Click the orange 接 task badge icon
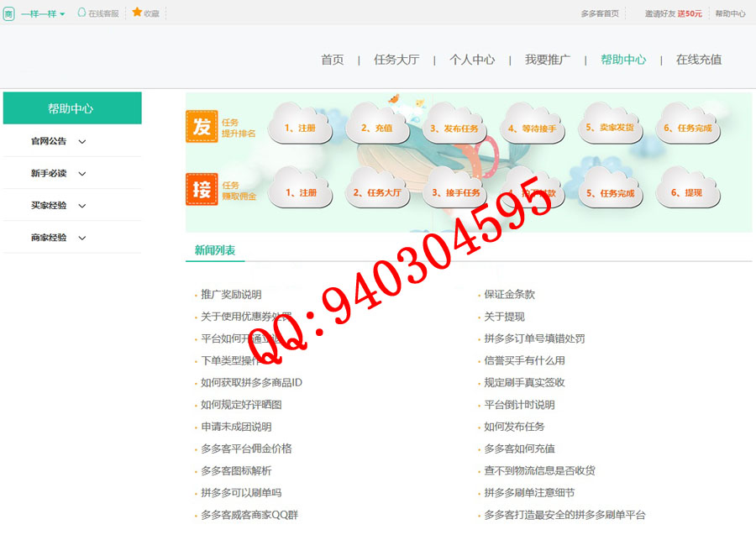 (202, 189)
